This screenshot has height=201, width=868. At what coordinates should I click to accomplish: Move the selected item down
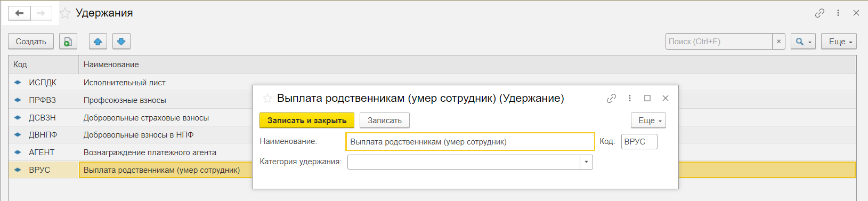pyautogui.click(x=121, y=41)
